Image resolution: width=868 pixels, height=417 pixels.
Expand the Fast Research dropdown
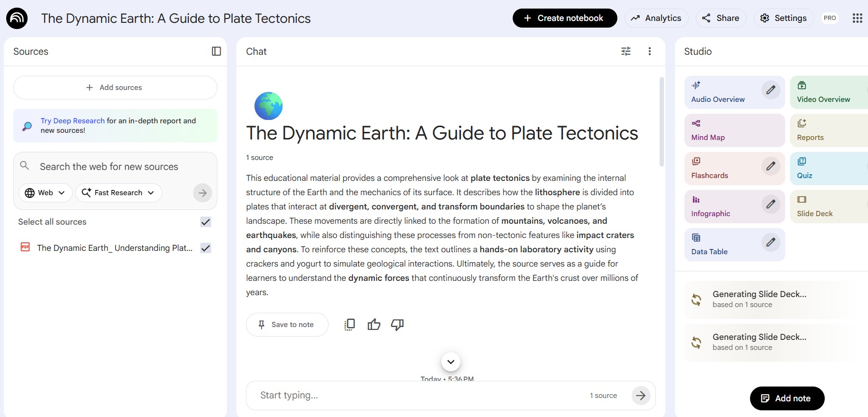[118, 193]
